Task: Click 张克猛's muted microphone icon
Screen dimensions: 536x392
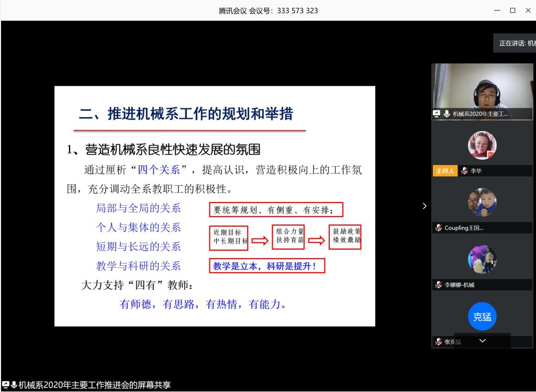Action: coord(439,342)
